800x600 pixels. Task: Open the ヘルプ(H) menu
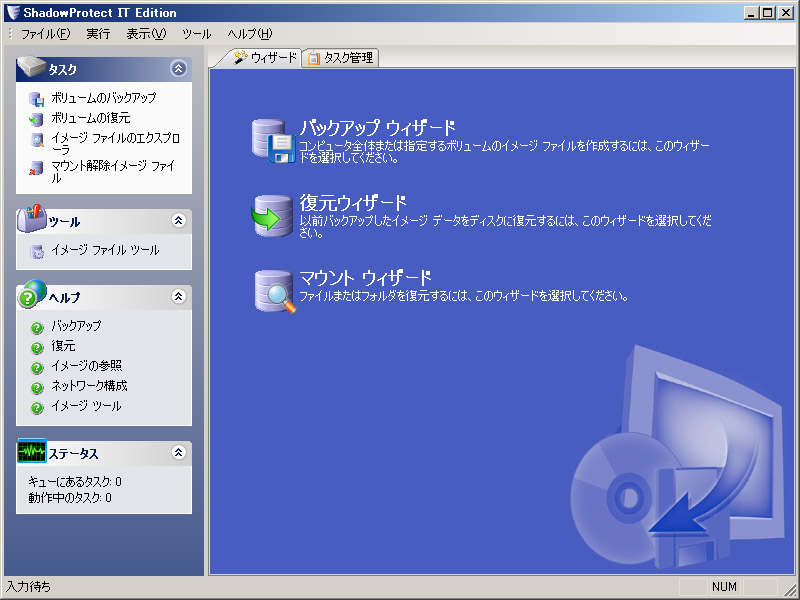click(250, 34)
